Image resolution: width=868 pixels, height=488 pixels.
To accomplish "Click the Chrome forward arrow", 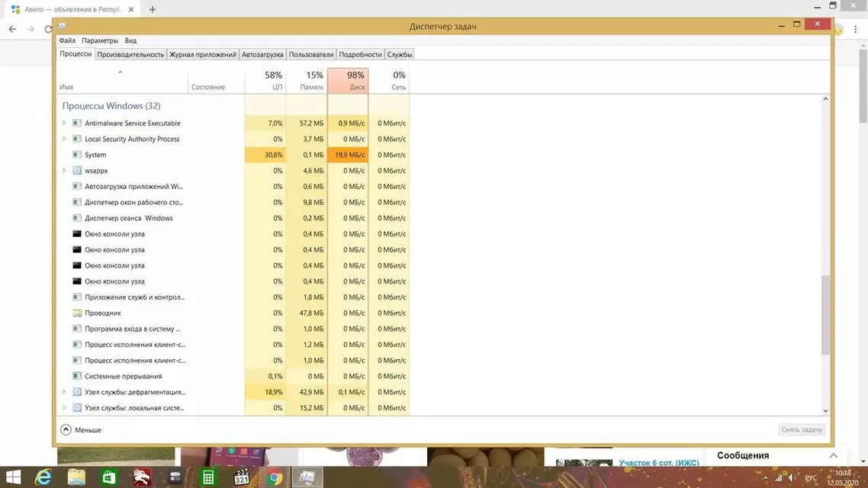I will [x=31, y=29].
